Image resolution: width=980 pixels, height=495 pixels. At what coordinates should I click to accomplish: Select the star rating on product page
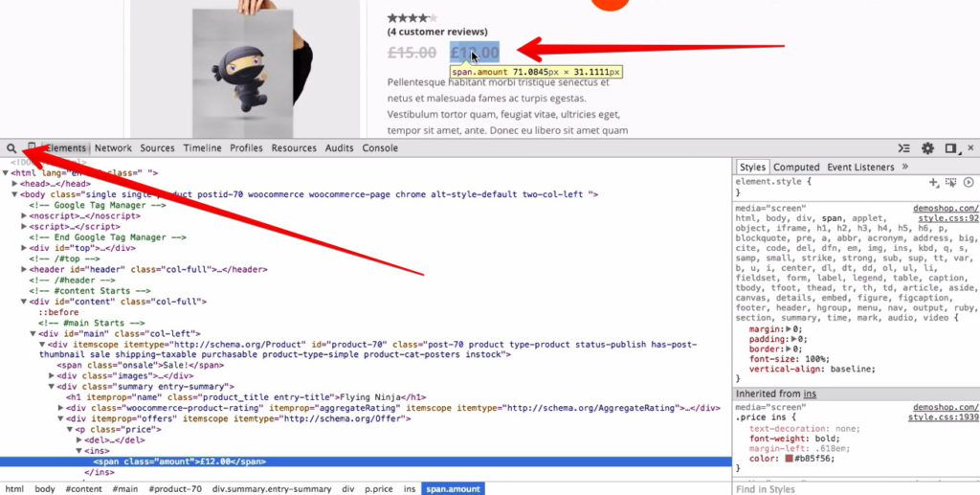(x=412, y=18)
